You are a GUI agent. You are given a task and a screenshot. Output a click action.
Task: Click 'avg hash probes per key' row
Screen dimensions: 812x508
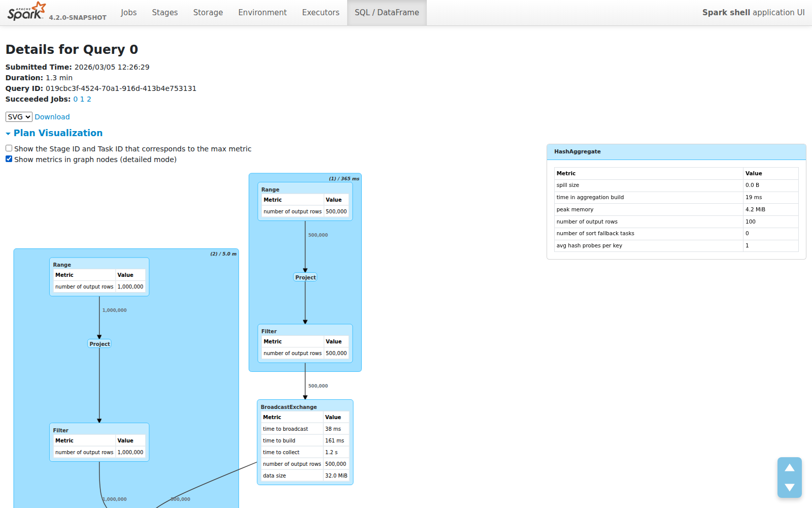point(676,246)
